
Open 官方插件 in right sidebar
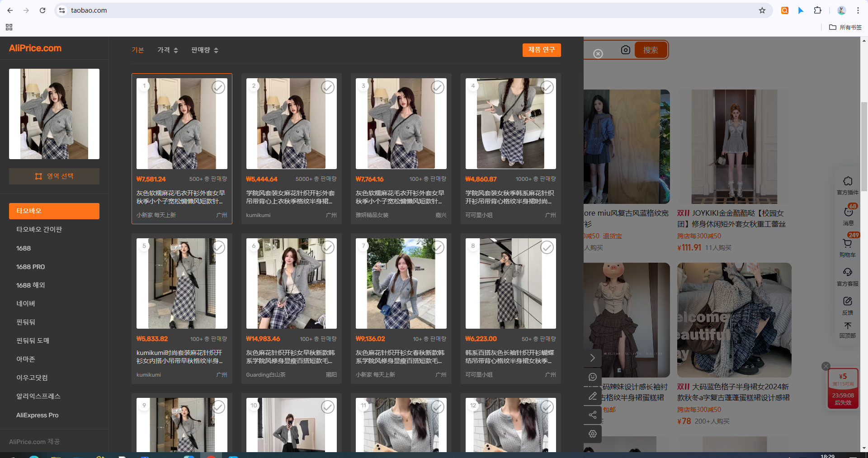[x=848, y=185]
